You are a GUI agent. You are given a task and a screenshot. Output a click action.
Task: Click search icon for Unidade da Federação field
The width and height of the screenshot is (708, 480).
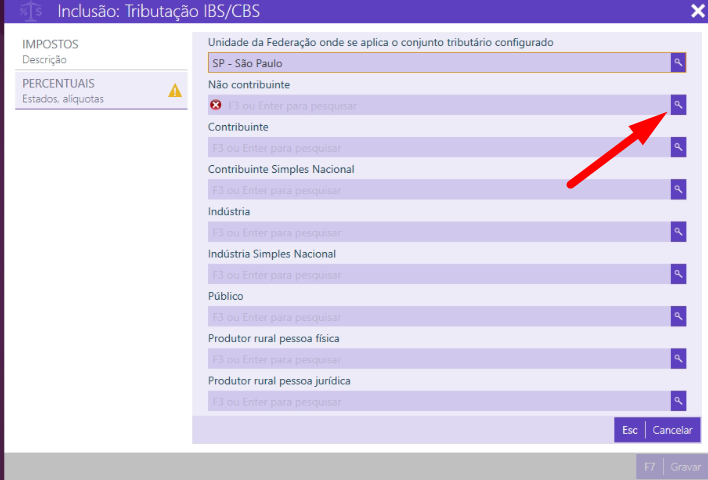tap(678, 63)
